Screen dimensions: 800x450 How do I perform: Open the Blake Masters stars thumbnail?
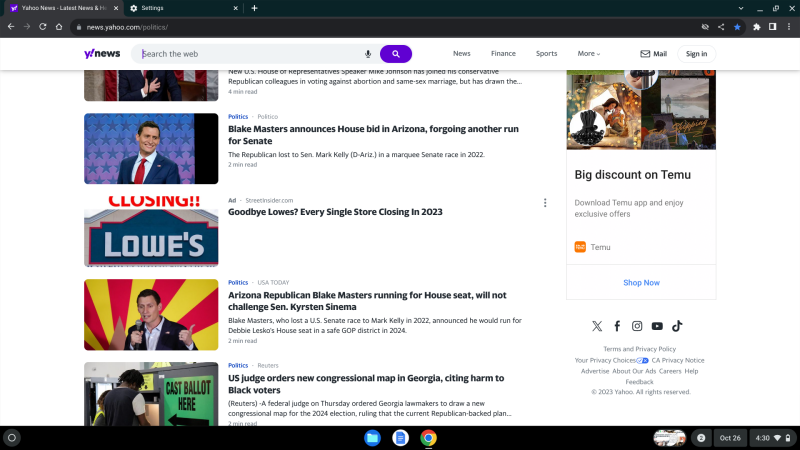151,148
